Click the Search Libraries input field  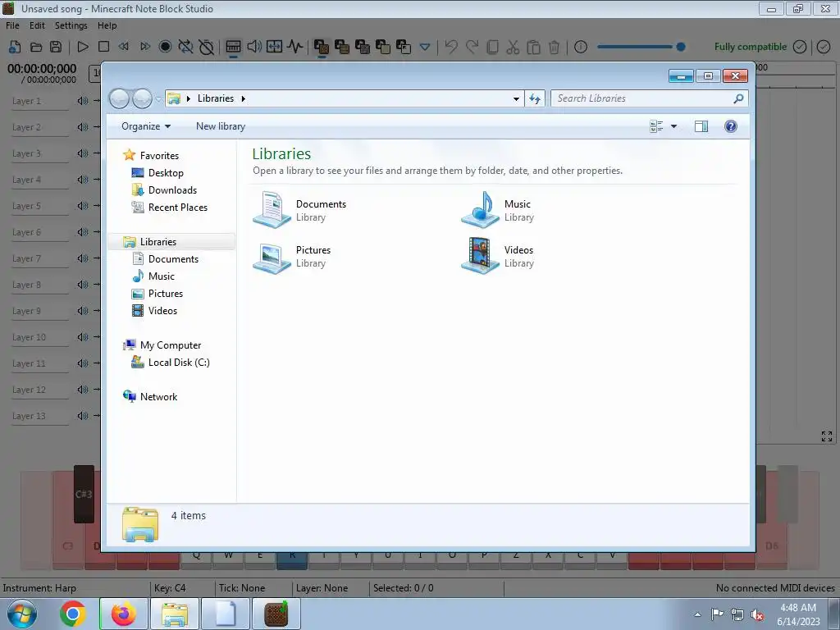[643, 98]
